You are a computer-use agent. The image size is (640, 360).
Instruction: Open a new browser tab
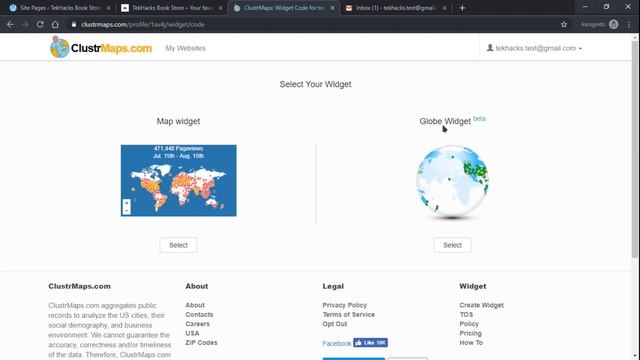pyautogui.click(x=462, y=8)
